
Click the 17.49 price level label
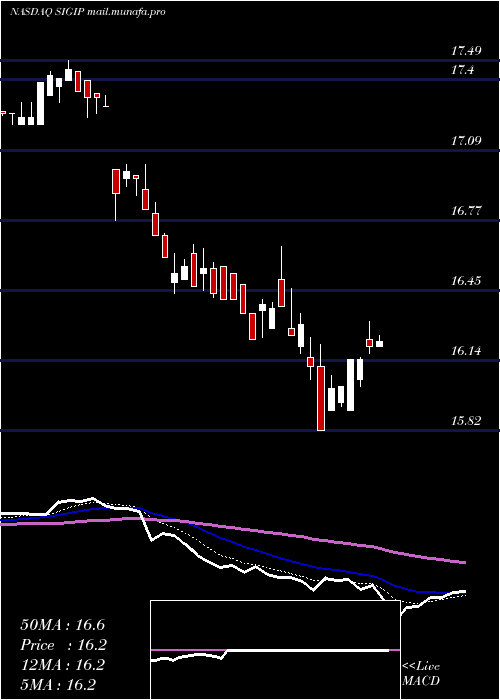(x=466, y=51)
